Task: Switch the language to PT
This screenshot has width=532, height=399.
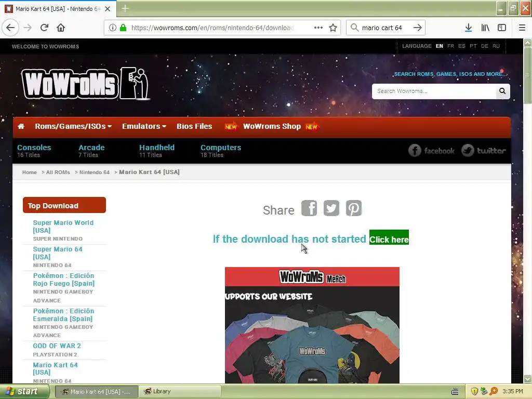Action: (x=473, y=46)
